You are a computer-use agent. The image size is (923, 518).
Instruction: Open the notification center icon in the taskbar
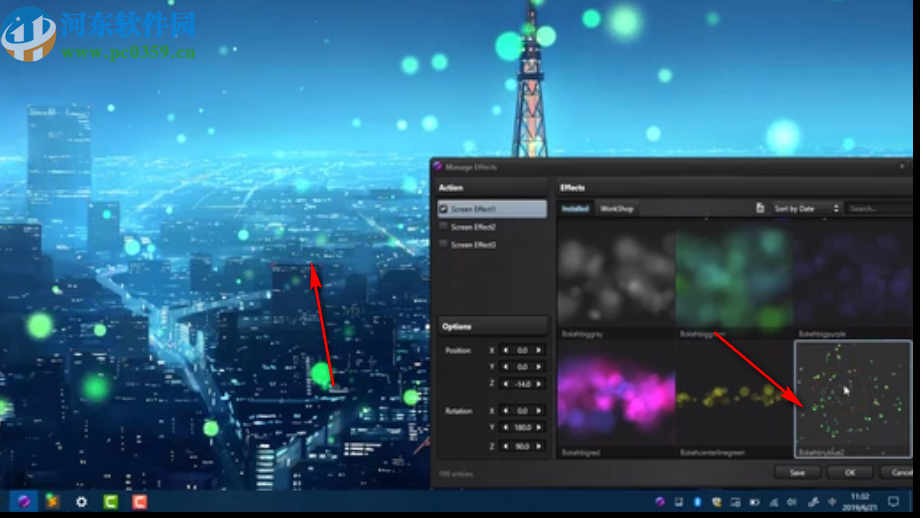894,501
